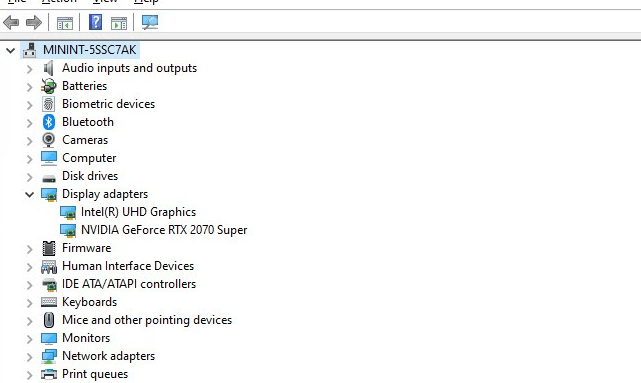Screen dimensions: 641x383
Task: Select the Print queues label
Action: 95,374
